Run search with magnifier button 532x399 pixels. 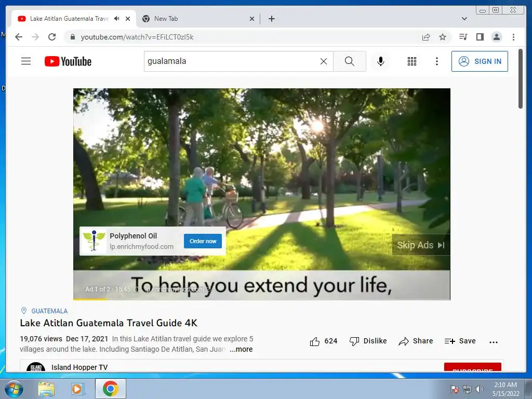tap(350, 61)
